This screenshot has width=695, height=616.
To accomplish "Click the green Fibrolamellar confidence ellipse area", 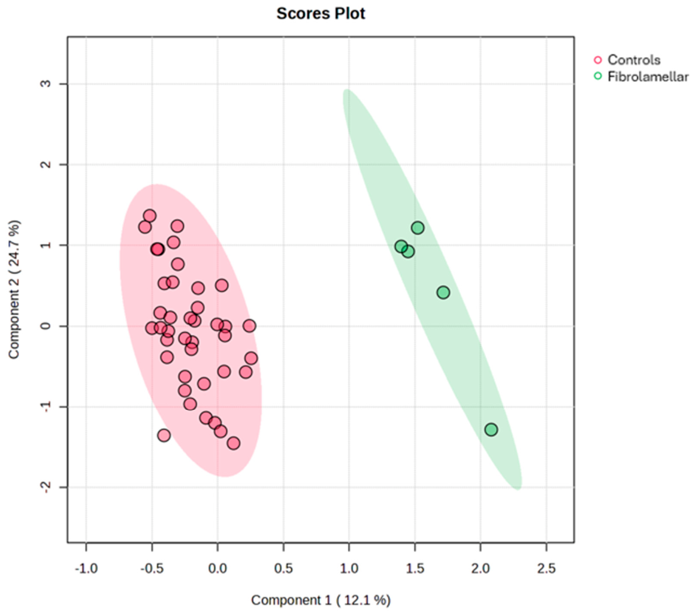I will (432, 289).
